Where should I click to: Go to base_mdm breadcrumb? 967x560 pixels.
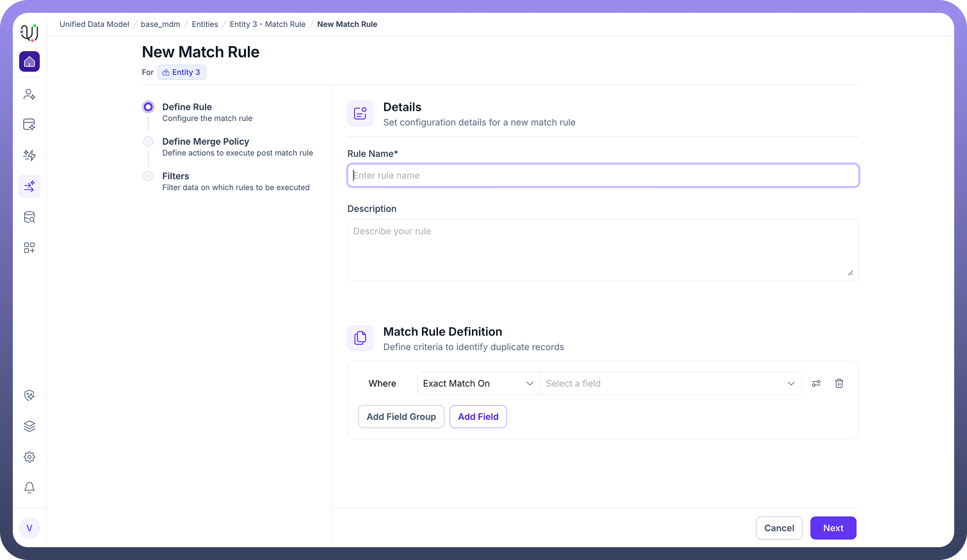(160, 24)
